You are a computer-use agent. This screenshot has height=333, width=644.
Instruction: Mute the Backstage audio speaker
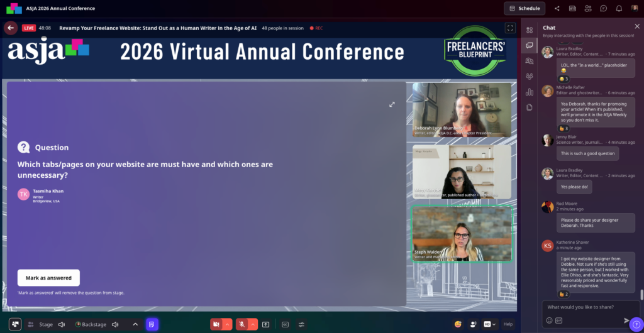tap(116, 324)
